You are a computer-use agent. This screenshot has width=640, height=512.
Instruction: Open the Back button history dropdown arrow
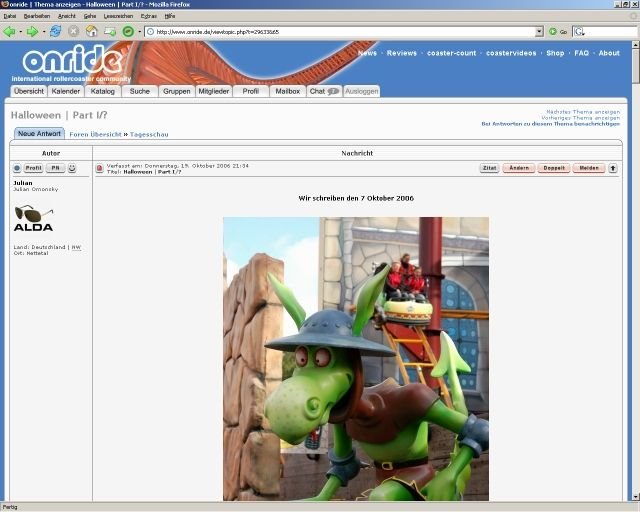click(x=20, y=32)
